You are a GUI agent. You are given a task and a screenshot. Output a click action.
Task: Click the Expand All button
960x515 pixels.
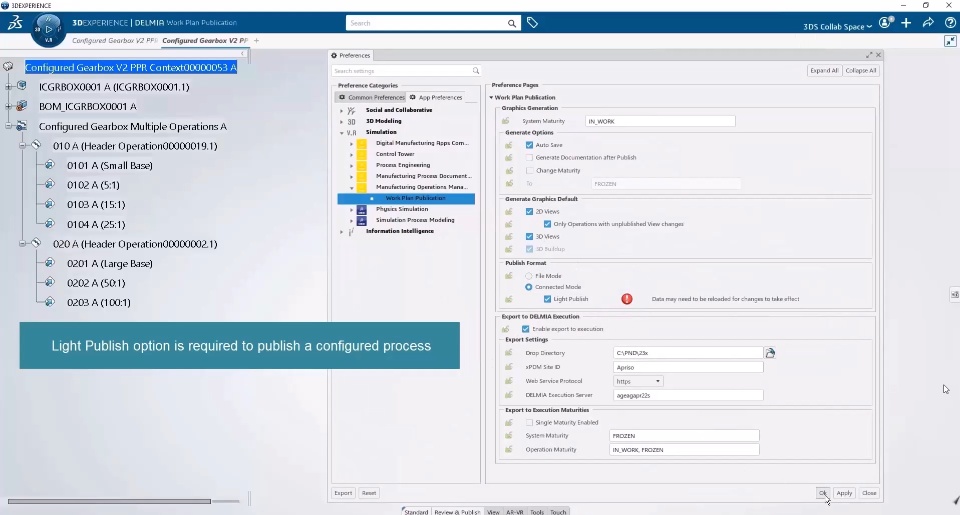824,70
